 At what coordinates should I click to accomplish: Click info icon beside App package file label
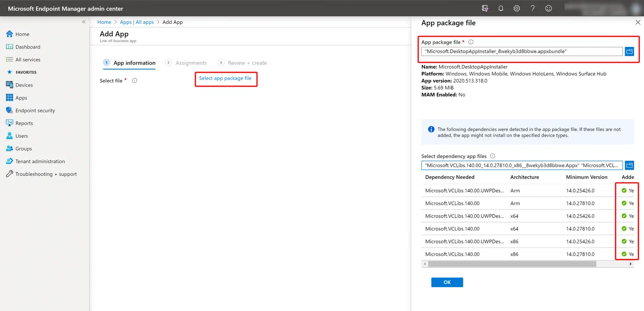471,42
